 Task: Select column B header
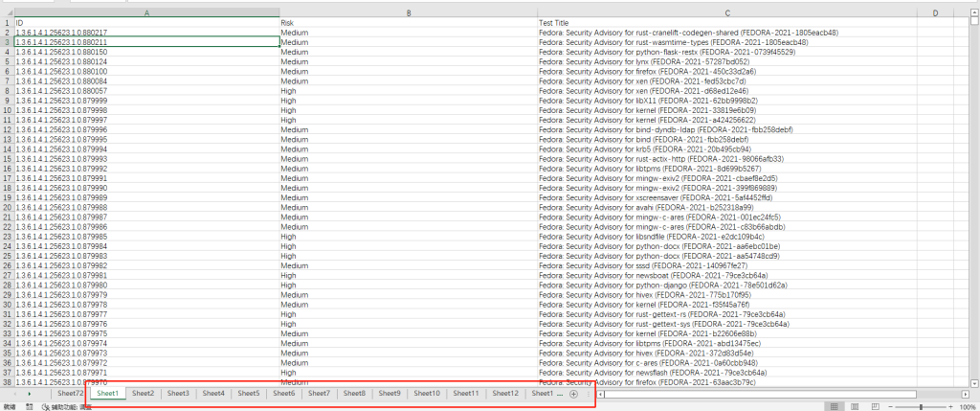click(408, 12)
